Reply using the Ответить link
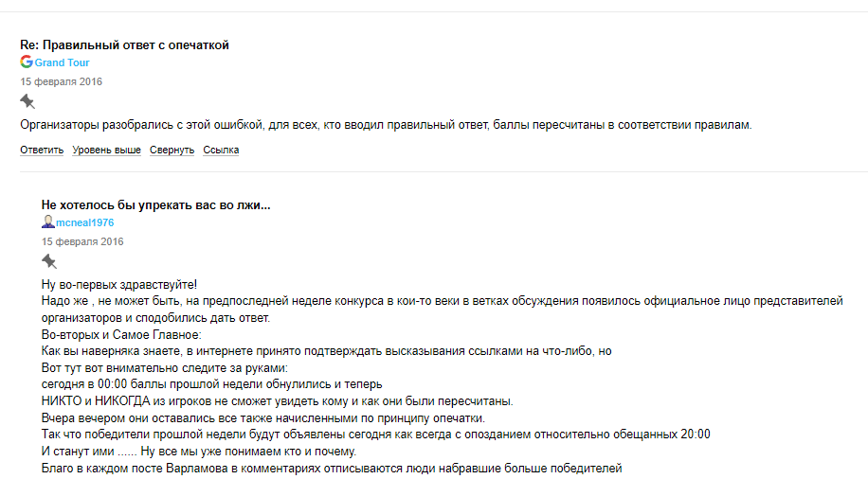 click(x=42, y=150)
